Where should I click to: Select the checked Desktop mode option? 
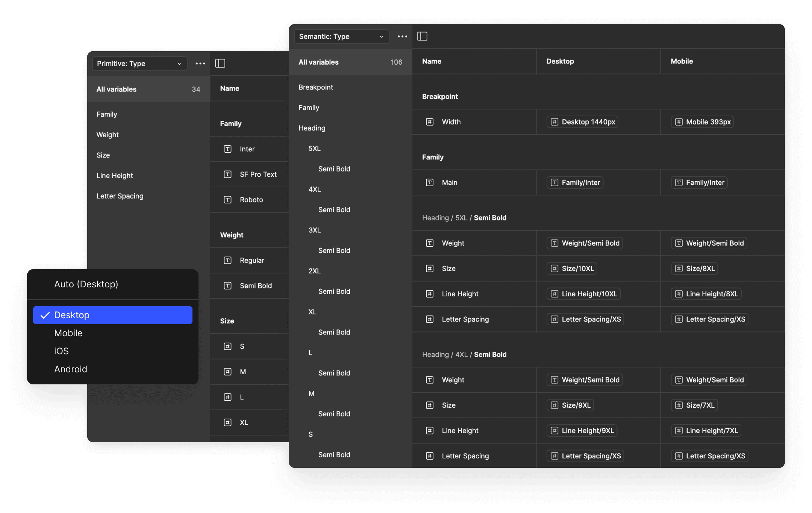(112, 315)
